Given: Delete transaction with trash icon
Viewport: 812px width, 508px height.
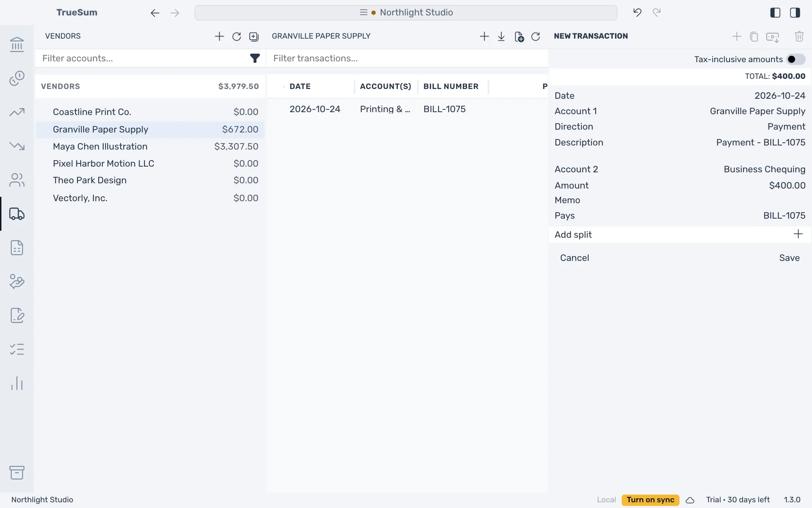Looking at the screenshot, I should coord(799,36).
